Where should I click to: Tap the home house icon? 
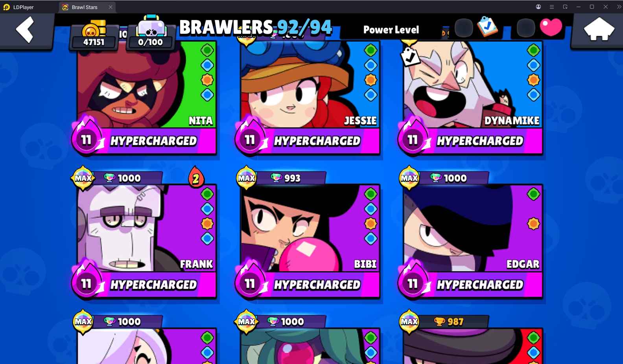point(599,29)
